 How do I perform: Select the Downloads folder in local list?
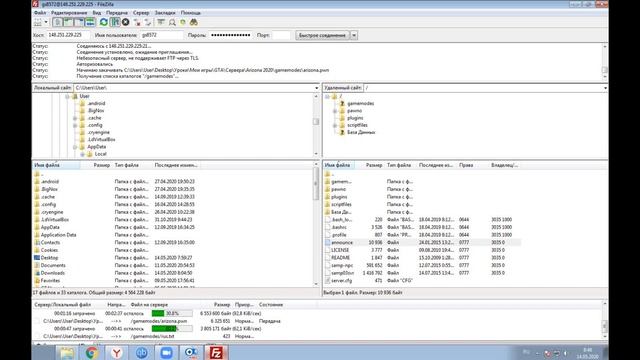click(x=53, y=273)
